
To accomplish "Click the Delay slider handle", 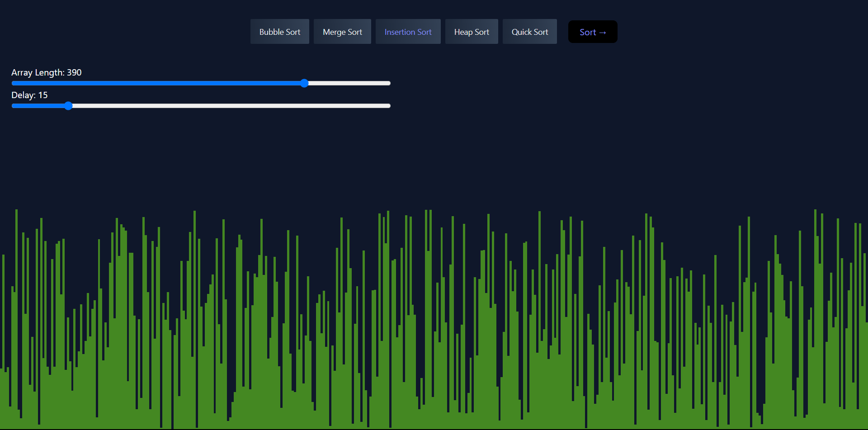I will [x=68, y=106].
